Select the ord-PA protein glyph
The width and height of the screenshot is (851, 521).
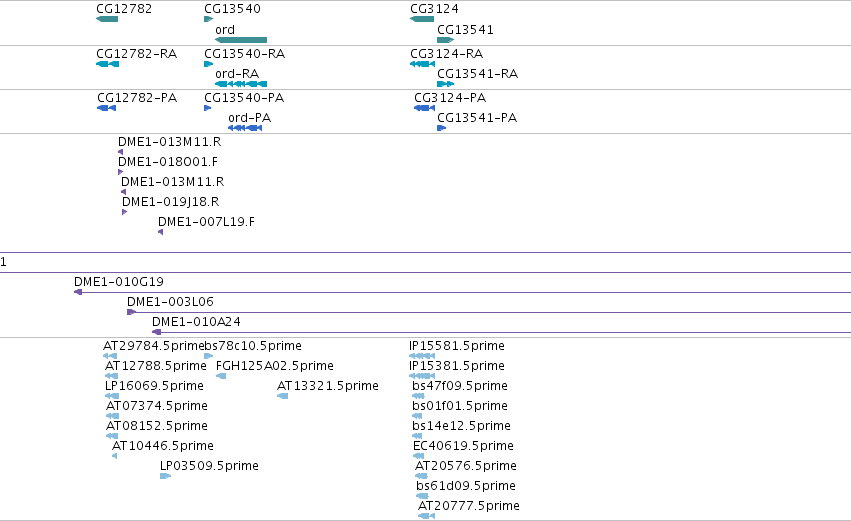(245, 128)
